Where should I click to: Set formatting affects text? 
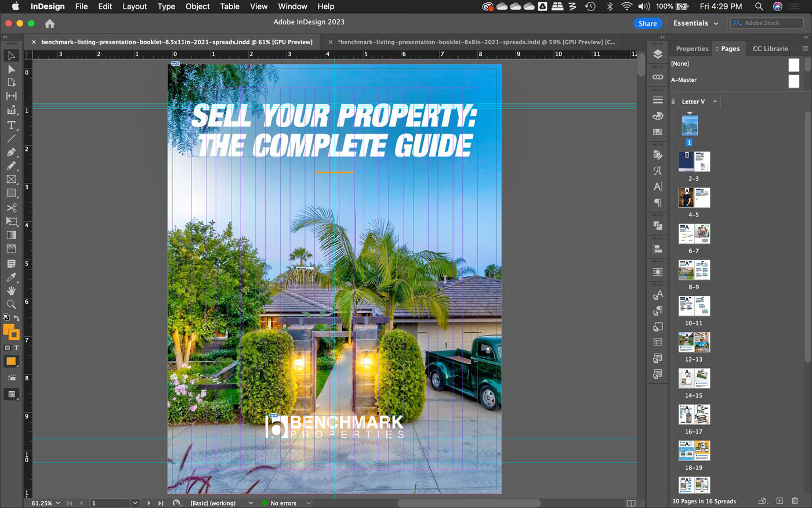(16, 348)
